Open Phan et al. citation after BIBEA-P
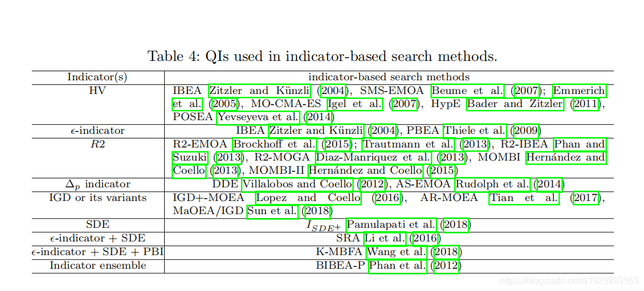Viewport: 644px width, 291px height. pos(398,266)
